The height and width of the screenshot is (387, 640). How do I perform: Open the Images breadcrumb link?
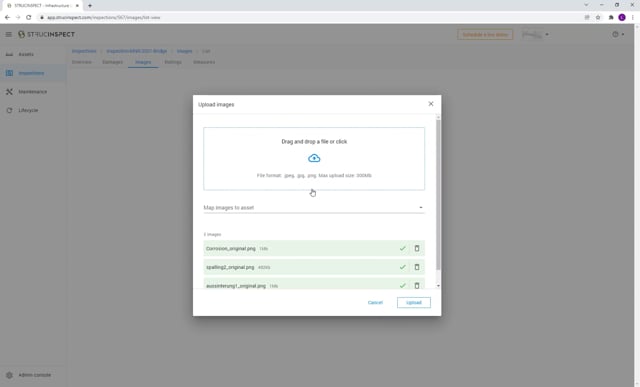click(x=184, y=51)
